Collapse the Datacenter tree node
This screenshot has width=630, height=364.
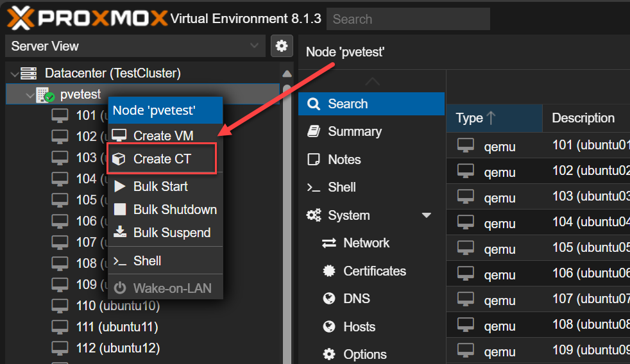pyautogui.click(x=14, y=74)
